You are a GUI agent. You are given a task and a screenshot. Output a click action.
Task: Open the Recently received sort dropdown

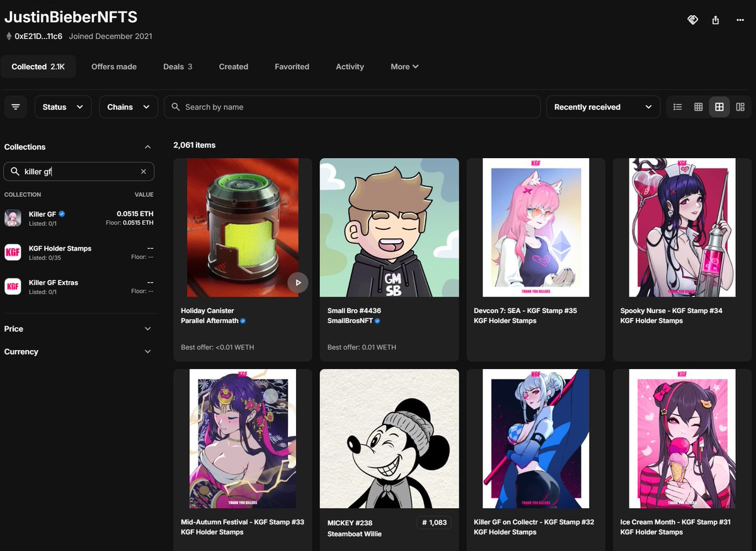(x=603, y=107)
